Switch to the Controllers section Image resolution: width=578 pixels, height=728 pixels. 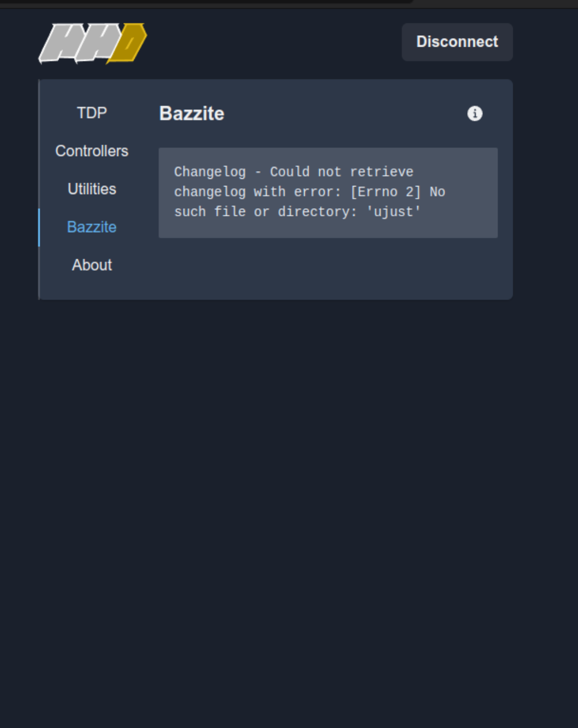click(91, 151)
